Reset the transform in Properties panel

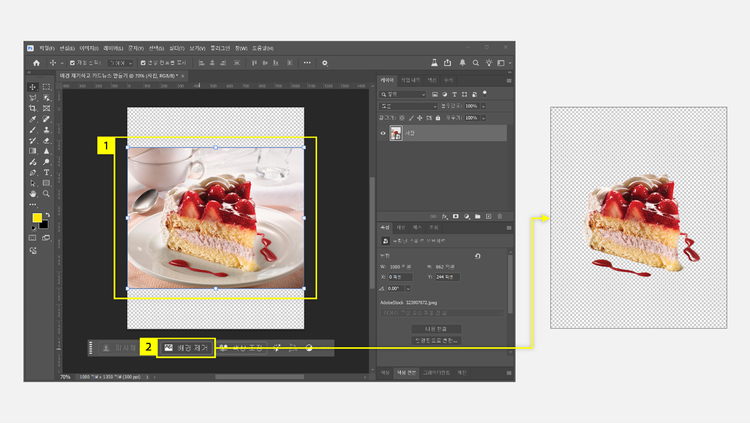click(477, 256)
